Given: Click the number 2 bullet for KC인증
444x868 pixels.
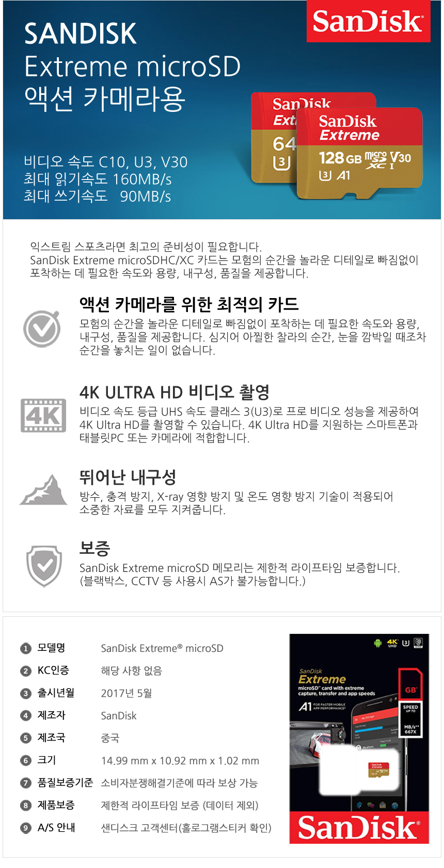Looking at the screenshot, I should tap(26, 671).
